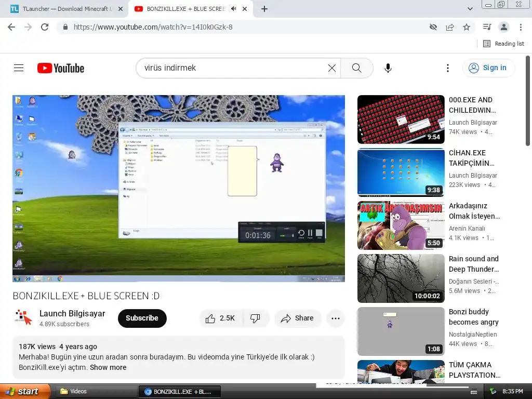Close the TLauncher tab
This screenshot has width=532, height=399.
tap(121, 9)
